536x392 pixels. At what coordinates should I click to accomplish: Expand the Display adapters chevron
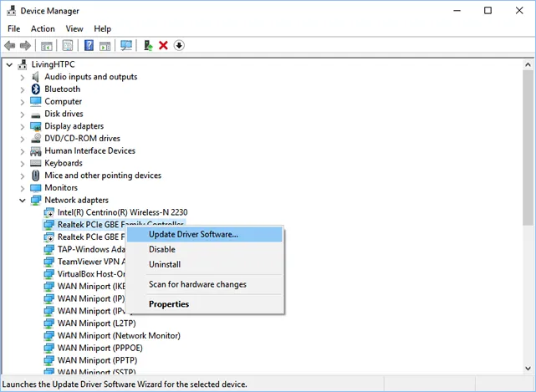(23, 127)
